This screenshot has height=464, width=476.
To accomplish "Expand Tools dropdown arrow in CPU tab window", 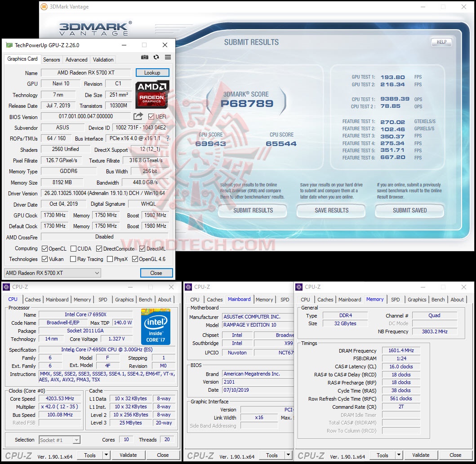I will pyautogui.click(x=106, y=455).
